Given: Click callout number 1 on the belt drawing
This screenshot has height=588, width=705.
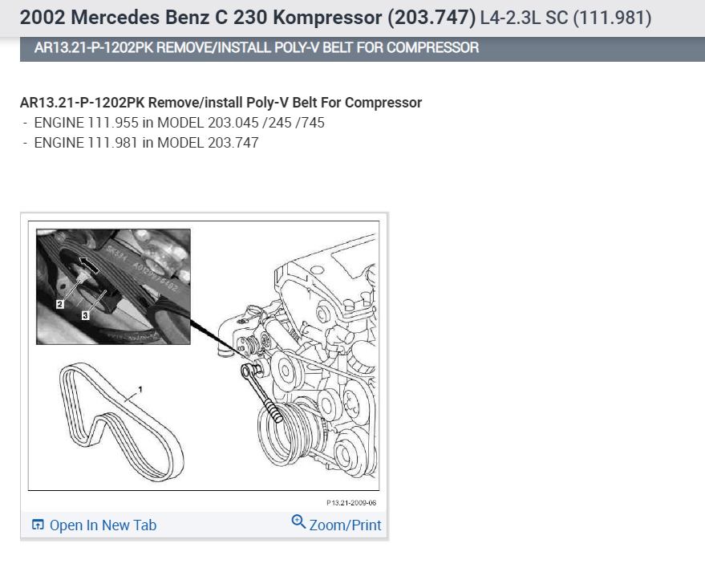Looking at the screenshot, I should (140, 389).
